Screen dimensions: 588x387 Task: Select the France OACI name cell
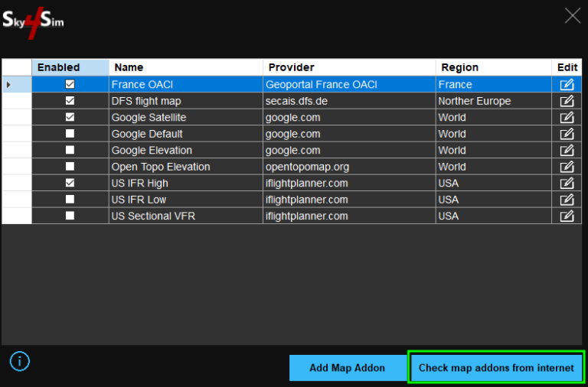coord(186,85)
